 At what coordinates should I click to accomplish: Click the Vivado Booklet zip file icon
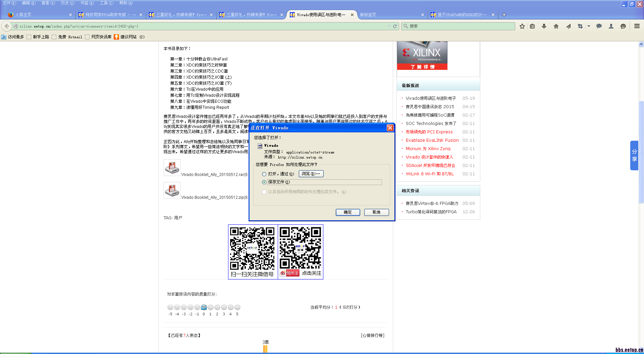[x=172, y=190]
